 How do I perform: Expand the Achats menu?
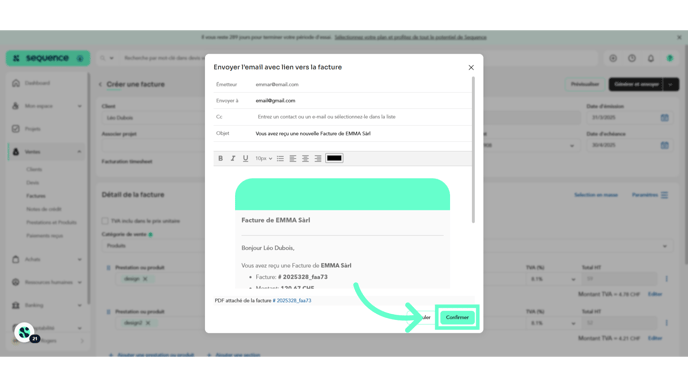point(46,259)
